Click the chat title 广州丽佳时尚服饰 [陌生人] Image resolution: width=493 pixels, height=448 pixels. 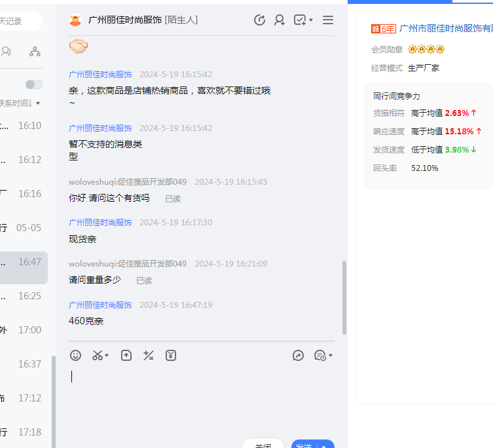point(143,20)
